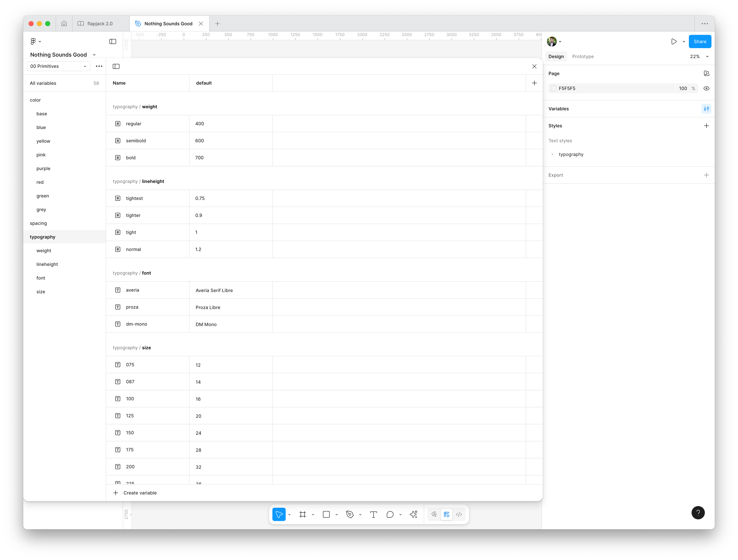Open page swap icon next to Page section
738x560 pixels.
pos(707,73)
